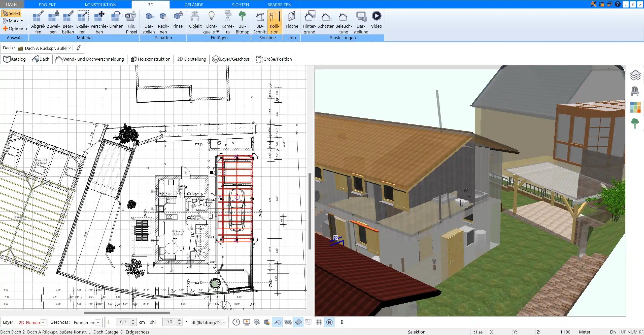The height and width of the screenshot is (335, 644).
Task: Click the monitor star icon
Action: pos(247,322)
